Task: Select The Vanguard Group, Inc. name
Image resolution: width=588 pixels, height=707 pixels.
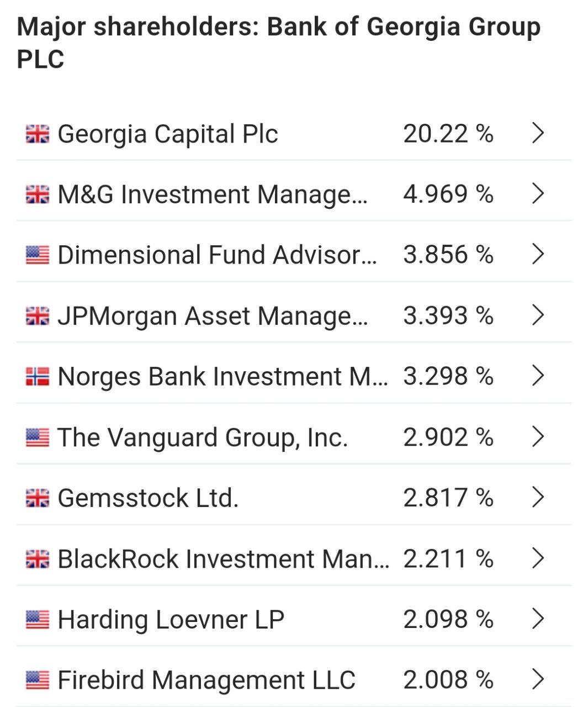Action: point(203,437)
